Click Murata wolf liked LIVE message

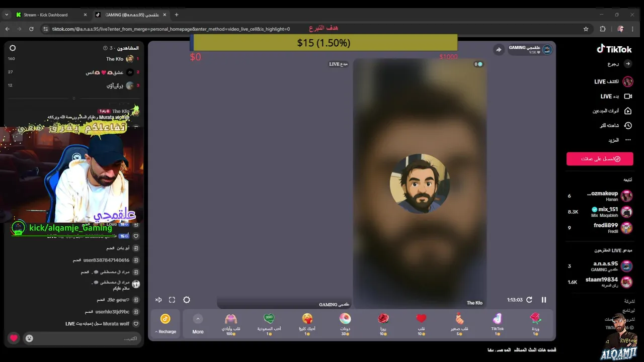coord(102,324)
